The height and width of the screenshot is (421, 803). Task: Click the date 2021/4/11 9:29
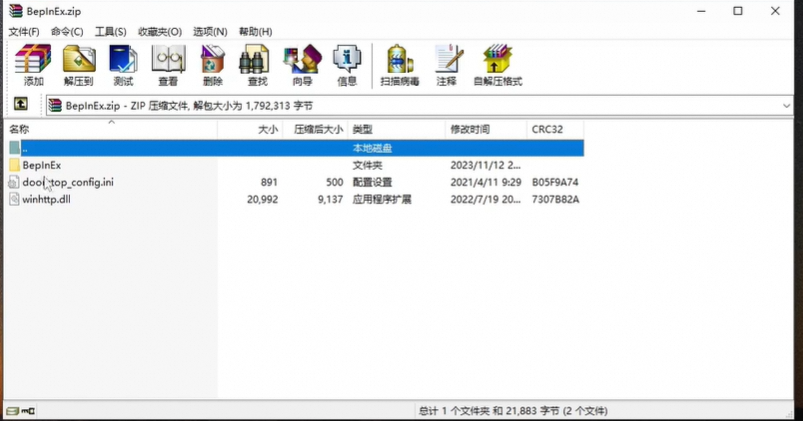pyautogui.click(x=485, y=182)
